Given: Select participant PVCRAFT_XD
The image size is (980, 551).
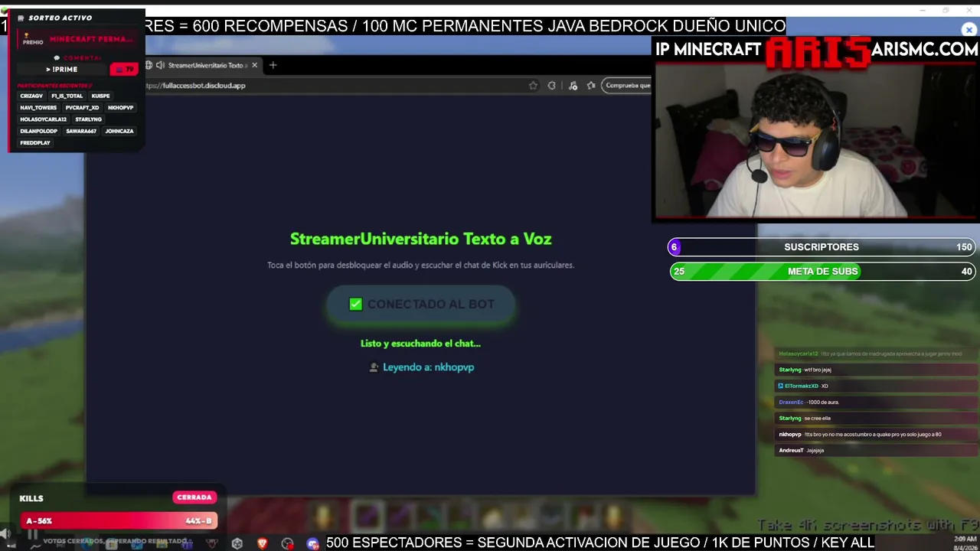Looking at the screenshot, I should (x=82, y=108).
